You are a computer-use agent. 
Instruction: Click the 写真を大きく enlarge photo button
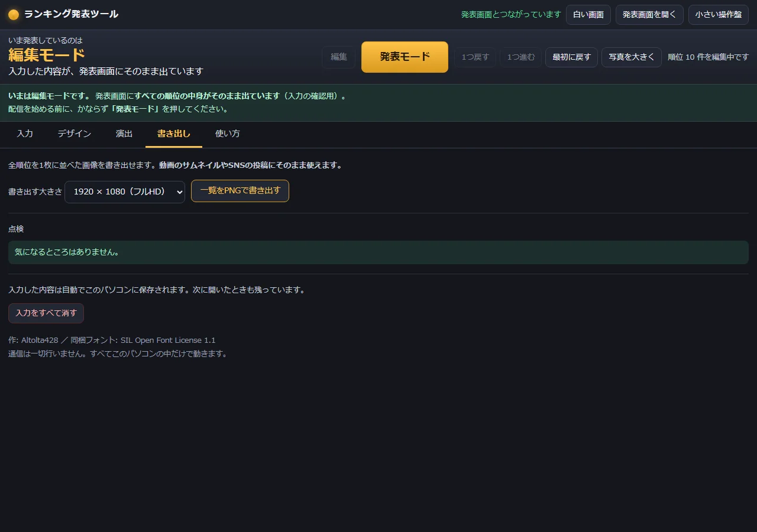tap(632, 57)
